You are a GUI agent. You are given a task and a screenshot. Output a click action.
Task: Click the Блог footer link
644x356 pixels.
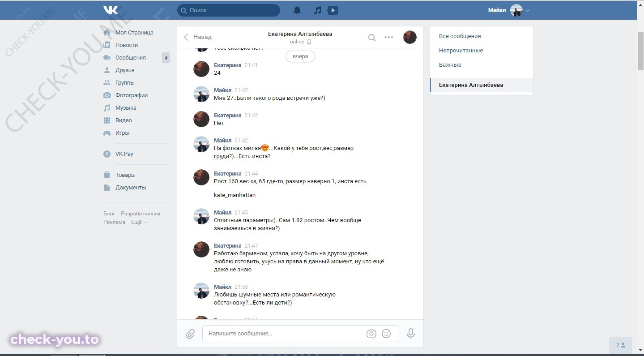(x=109, y=214)
